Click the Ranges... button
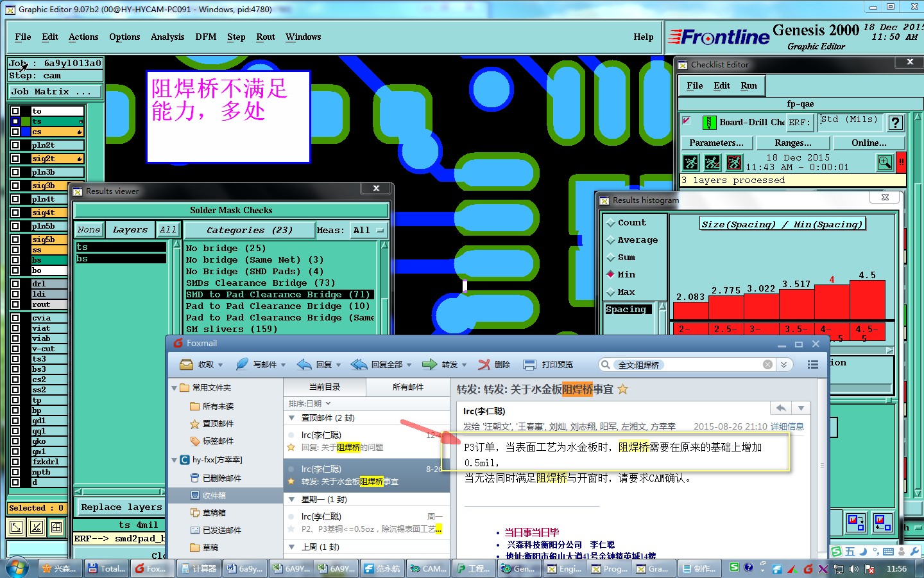This screenshot has height=578, width=924. tap(793, 143)
